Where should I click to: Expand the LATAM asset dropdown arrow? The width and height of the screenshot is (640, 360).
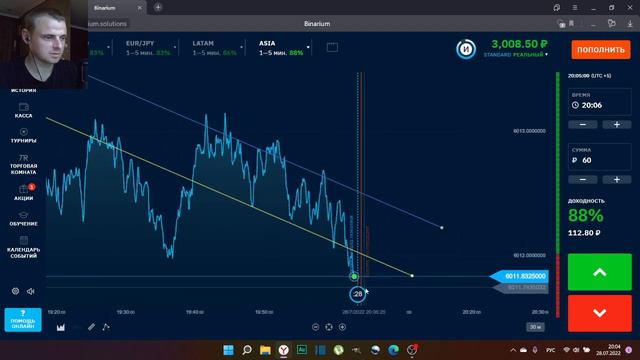click(x=242, y=47)
